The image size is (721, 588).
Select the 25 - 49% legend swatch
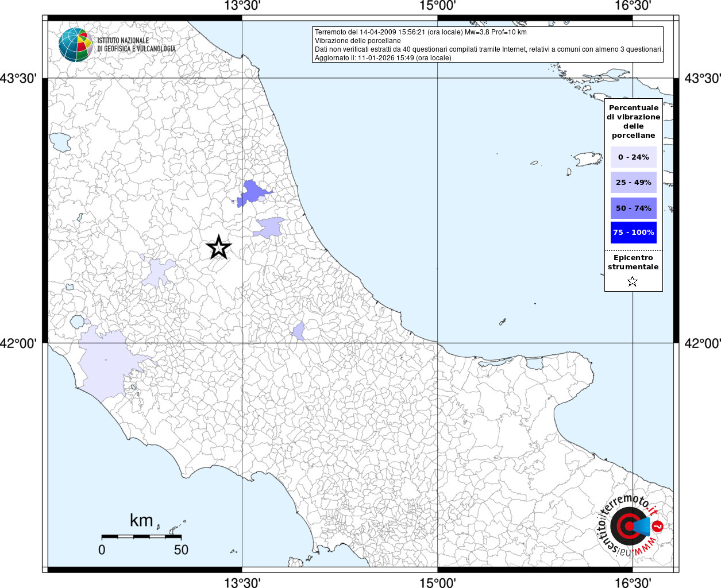[x=633, y=183]
